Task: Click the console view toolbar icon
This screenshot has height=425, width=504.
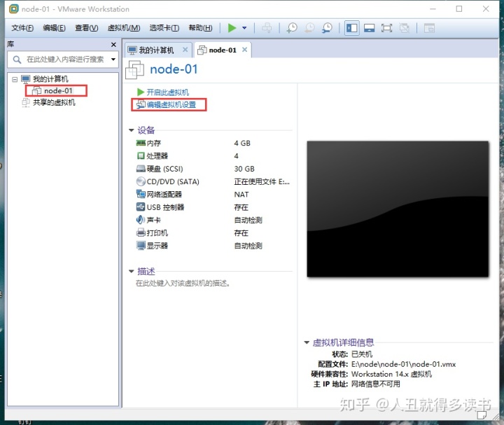Action: click(x=429, y=28)
